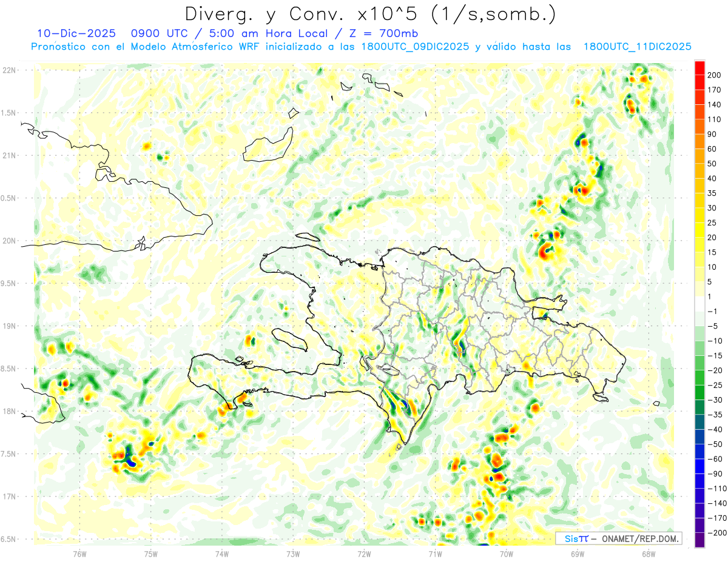This screenshot has height=562, width=728.
Task: Click the dark purple swatch below -200
Action: (699, 540)
